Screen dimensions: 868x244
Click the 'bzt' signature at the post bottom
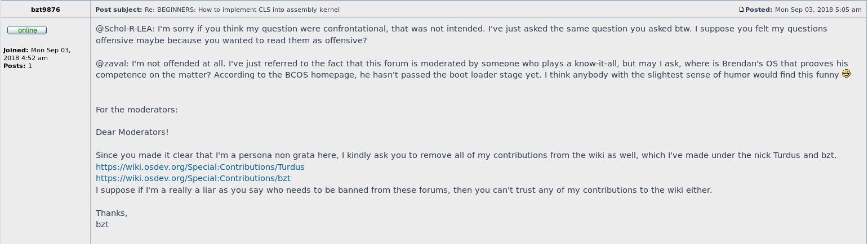tap(102, 224)
